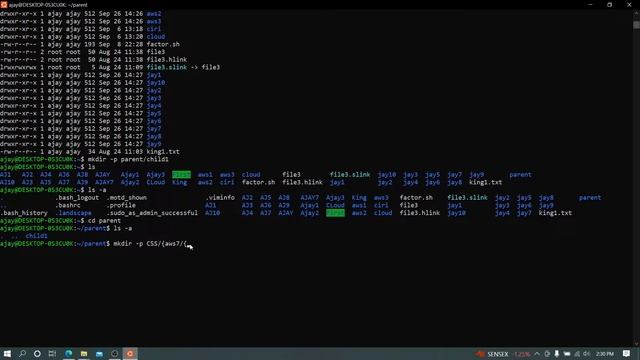
Task: Open the Windows Start menu
Action: pos(7,353)
